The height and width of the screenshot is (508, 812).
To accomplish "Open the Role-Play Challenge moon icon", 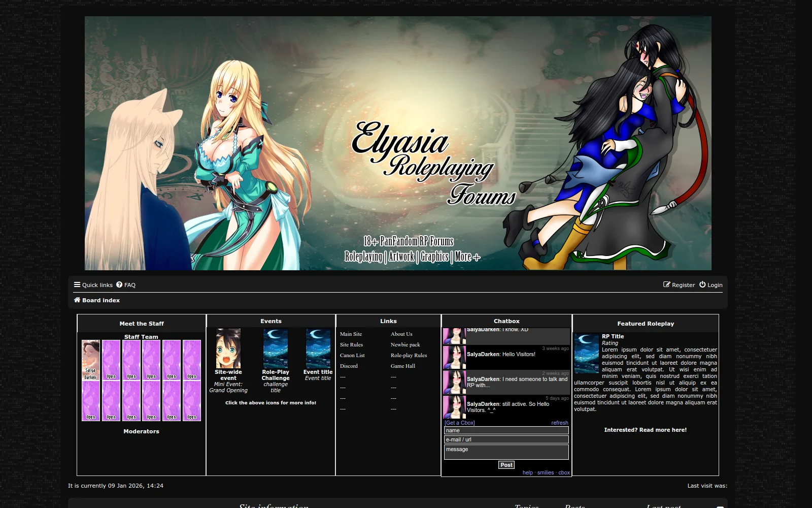I will pos(276,348).
